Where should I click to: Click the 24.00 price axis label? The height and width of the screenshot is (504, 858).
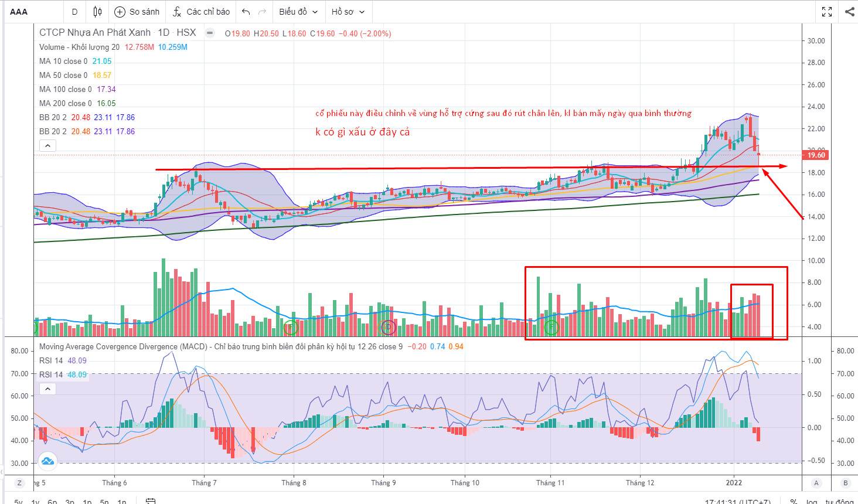click(816, 107)
